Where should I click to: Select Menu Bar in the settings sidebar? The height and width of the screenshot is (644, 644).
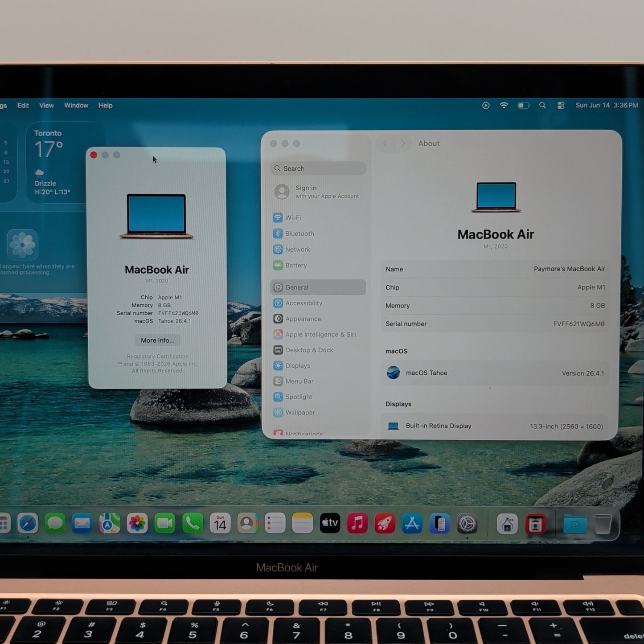coord(318,381)
